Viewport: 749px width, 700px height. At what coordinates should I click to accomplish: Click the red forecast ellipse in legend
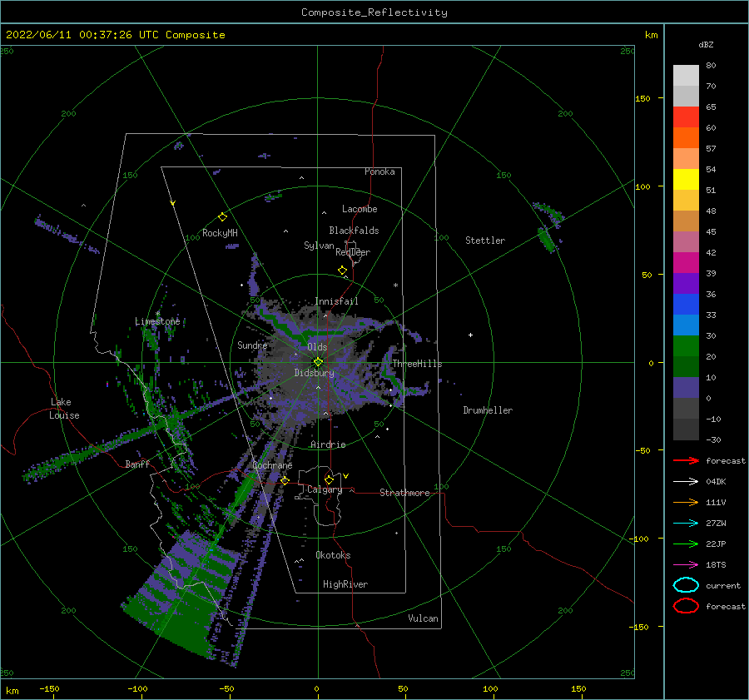pyautogui.click(x=686, y=606)
